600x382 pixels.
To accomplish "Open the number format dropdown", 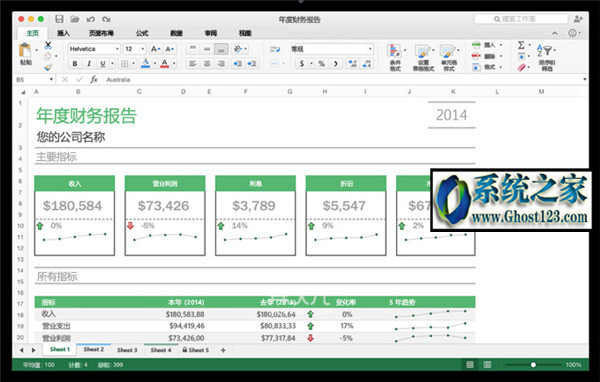I will tap(332, 49).
